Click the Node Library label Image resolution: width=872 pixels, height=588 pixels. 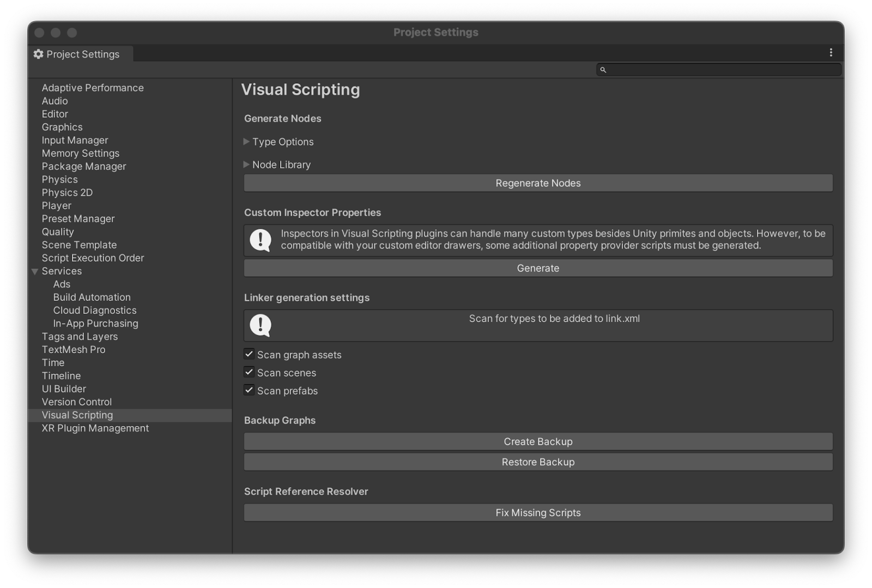click(x=281, y=165)
